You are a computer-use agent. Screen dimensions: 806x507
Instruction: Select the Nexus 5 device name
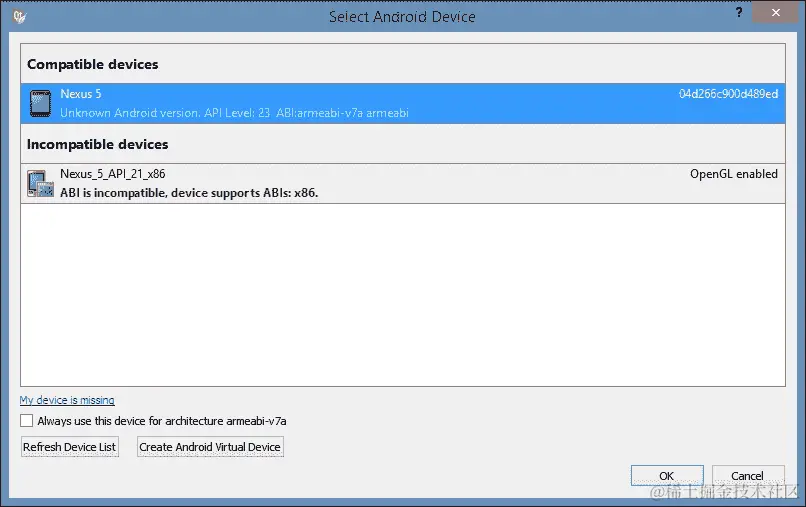81,94
